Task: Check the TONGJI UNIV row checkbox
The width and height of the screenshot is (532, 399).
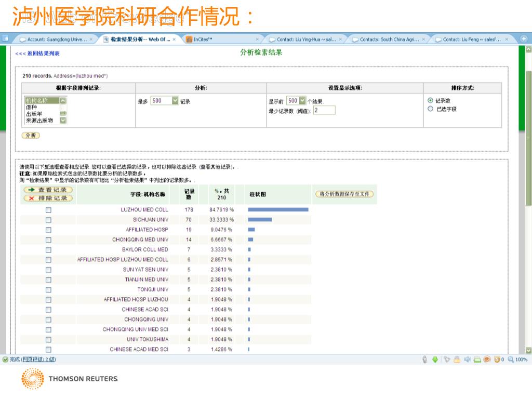Action: (48, 290)
